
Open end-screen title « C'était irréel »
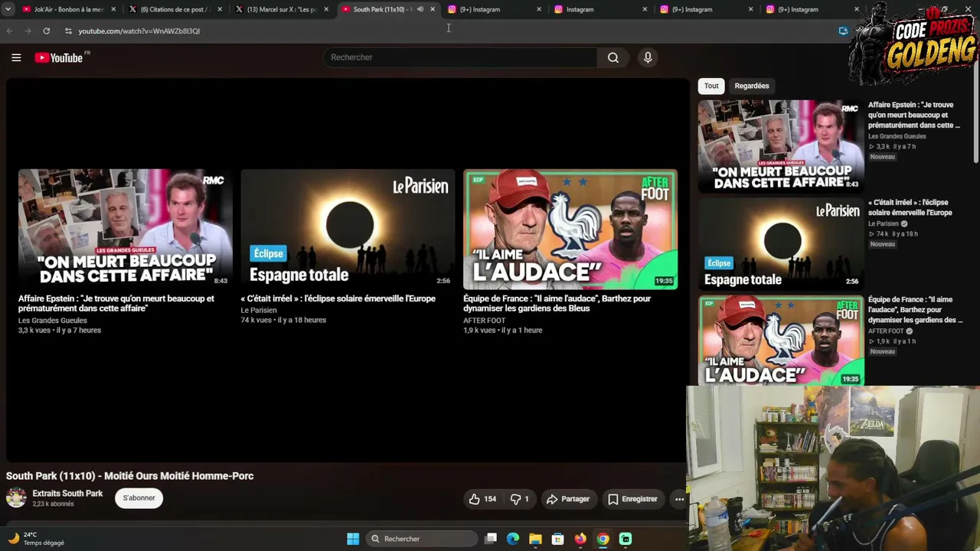[338, 298]
